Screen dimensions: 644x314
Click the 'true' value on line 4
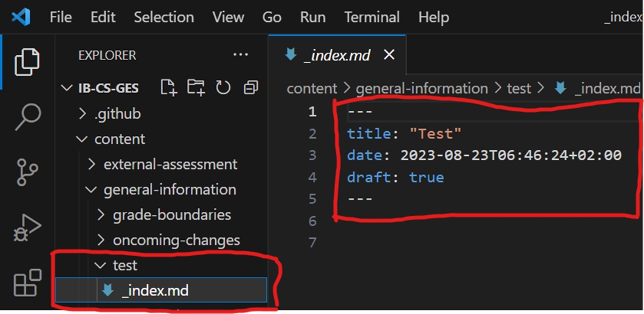pos(426,177)
